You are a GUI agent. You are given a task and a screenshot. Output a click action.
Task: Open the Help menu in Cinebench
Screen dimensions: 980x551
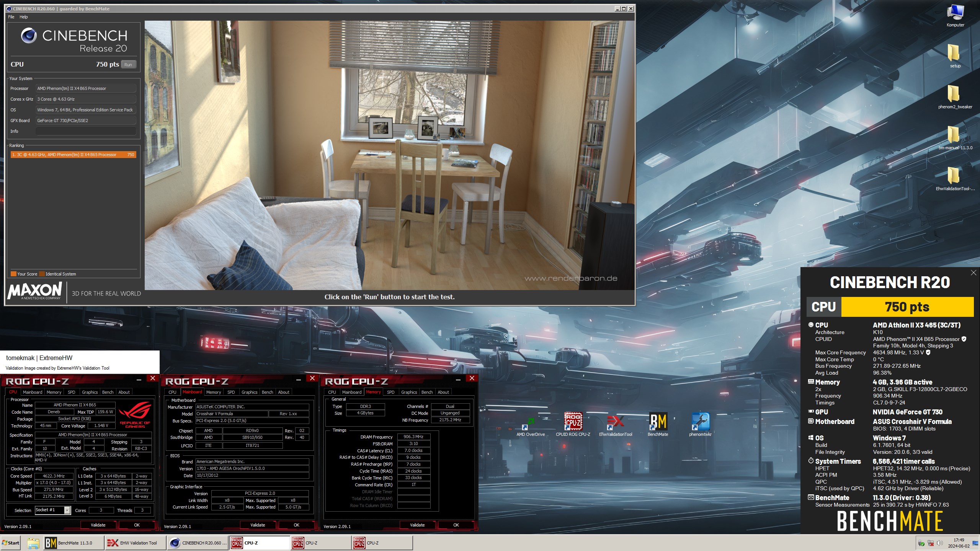pos(24,17)
